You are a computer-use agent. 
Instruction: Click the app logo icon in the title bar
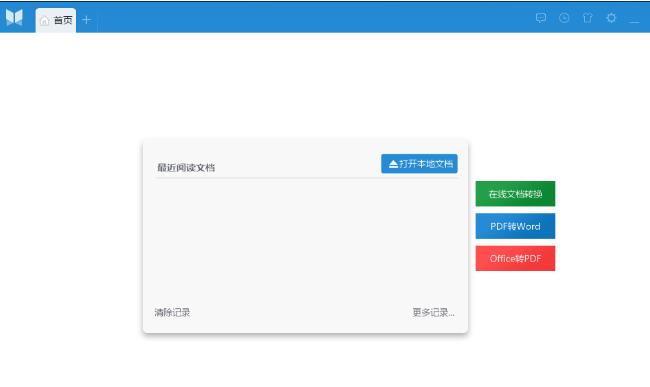14,17
